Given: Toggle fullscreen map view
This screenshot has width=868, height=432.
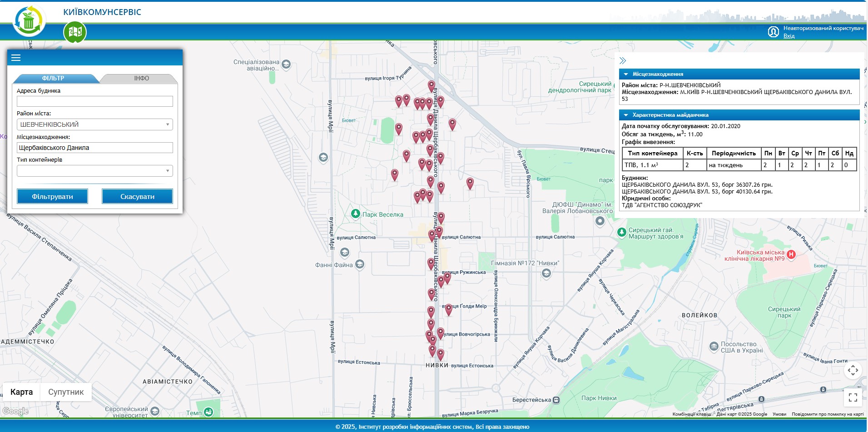Looking at the screenshot, I should tap(853, 397).
